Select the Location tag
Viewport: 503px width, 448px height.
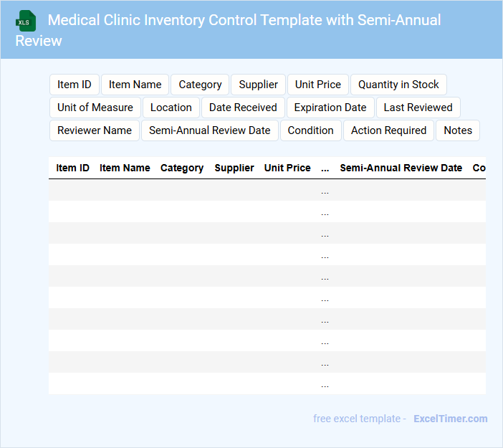(171, 108)
